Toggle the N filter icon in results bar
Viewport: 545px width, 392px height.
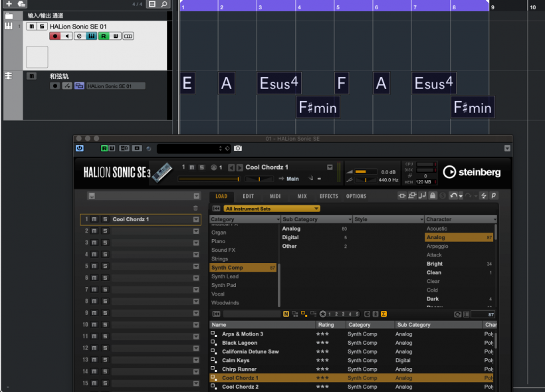click(286, 314)
